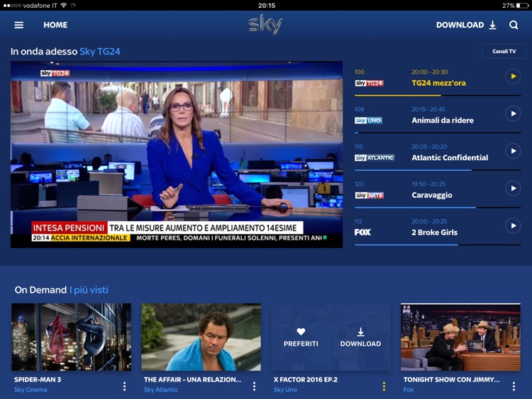532x399 pixels.
Task: Tap Caravaggio progress bar
Action: click(438, 208)
